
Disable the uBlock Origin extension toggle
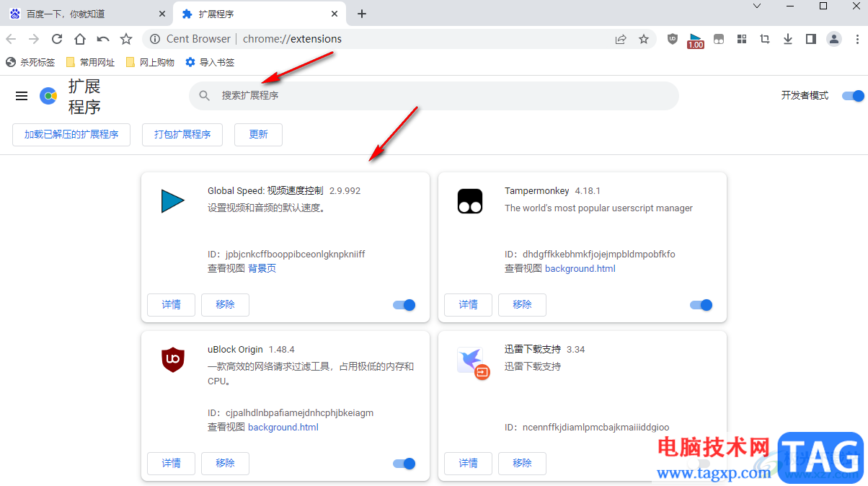tap(404, 464)
